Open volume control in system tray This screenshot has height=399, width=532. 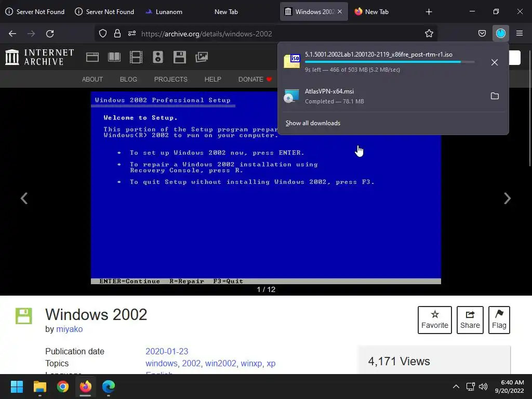point(483,387)
